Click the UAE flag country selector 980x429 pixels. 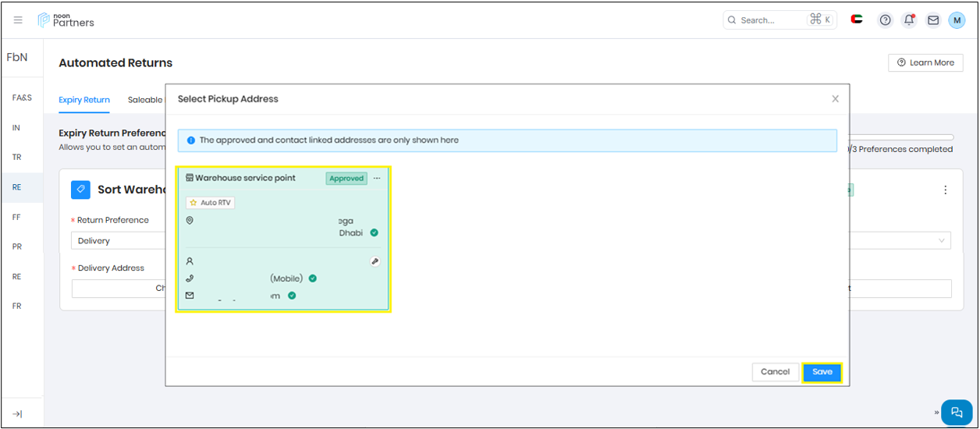click(x=857, y=20)
